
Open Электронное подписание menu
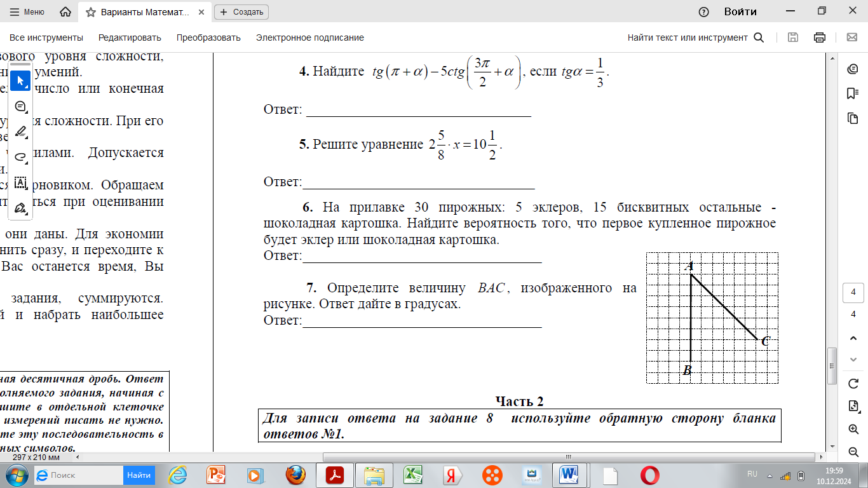click(310, 37)
